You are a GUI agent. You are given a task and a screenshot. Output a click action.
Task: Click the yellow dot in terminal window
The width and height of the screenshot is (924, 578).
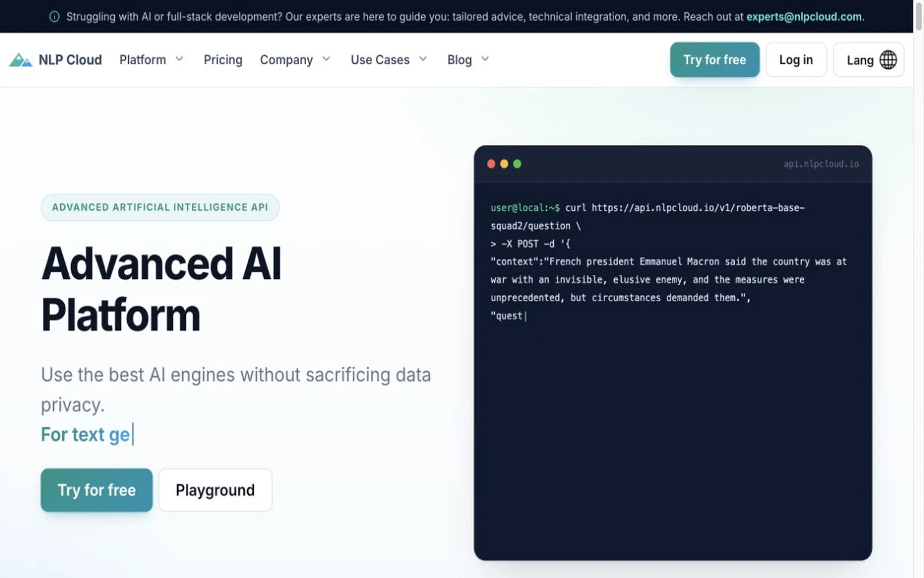pyautogui.click(x=504, y=164)
